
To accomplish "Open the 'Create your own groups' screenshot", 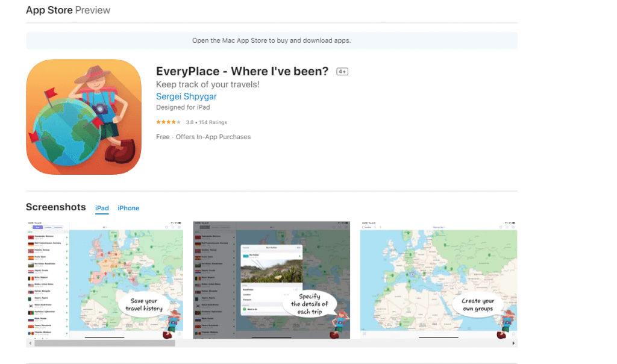I will pos(439,280).
